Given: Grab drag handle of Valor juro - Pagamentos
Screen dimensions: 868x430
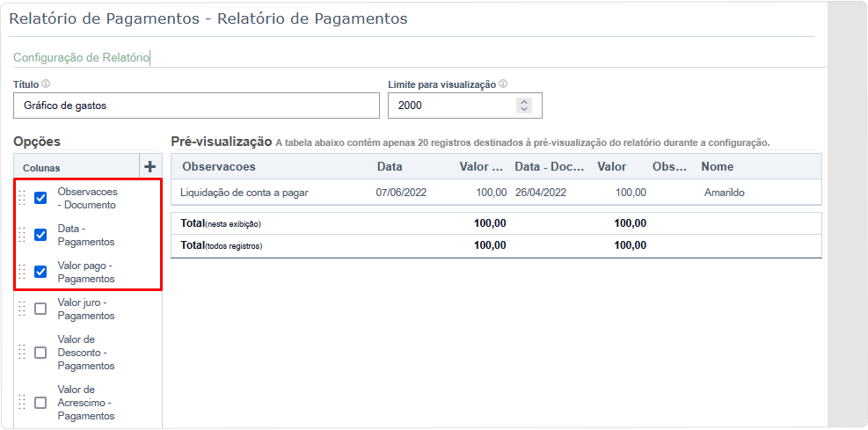Looking at the screenshot, I should [22, 309].
